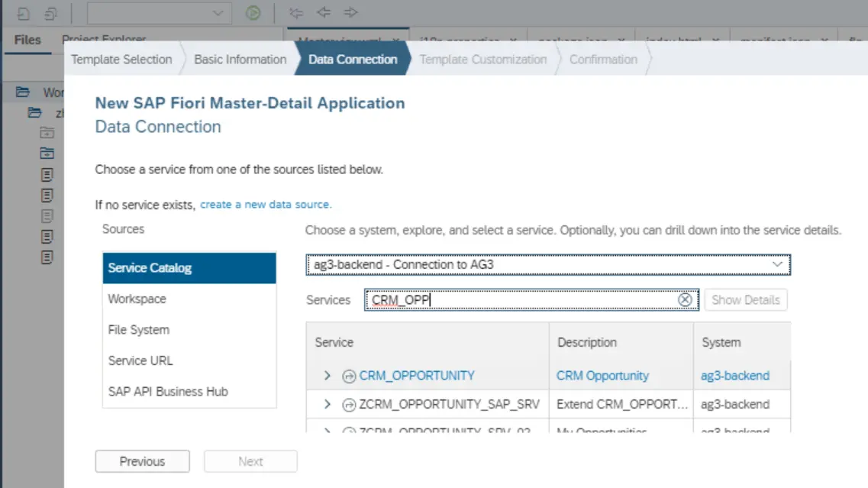Select SAP API Business Hub source
This screenshot has height=488, width=868.
tap(189, 392)
